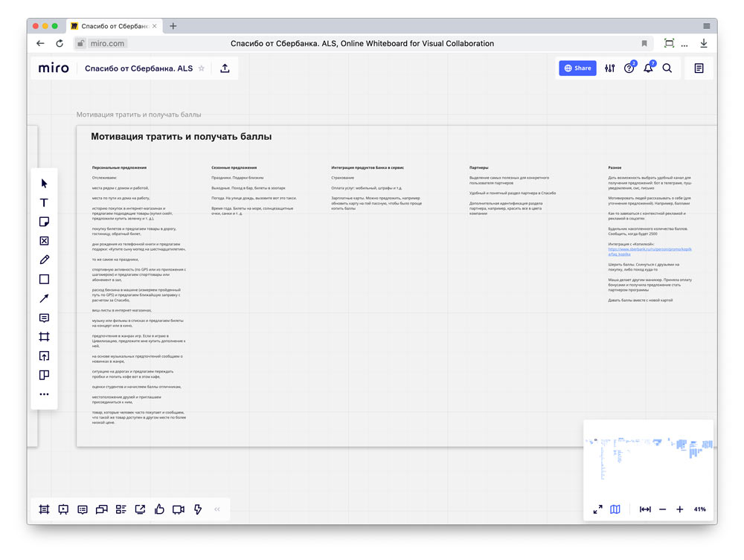Image resolution: width=744 pixels, height=560 pixels.
Task: Open the Comment tool in the sidebar
Action: coord(44,318)
